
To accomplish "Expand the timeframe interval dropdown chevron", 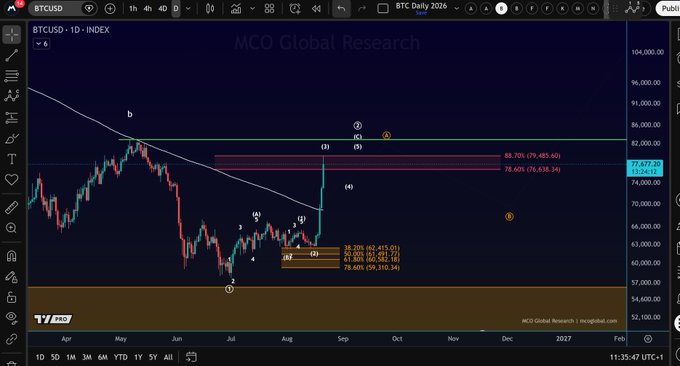I will tap(188, 9).
